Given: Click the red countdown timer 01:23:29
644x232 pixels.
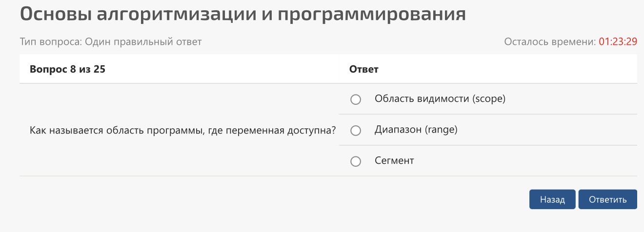Looking at the screenshot, I should coord(618,41).
